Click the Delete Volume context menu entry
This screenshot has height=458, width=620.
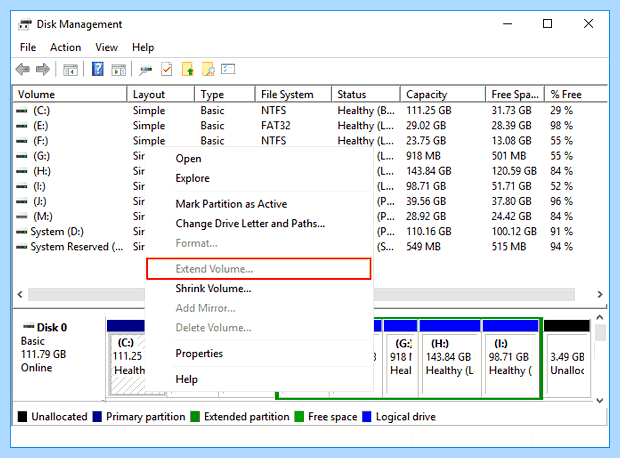259,328
